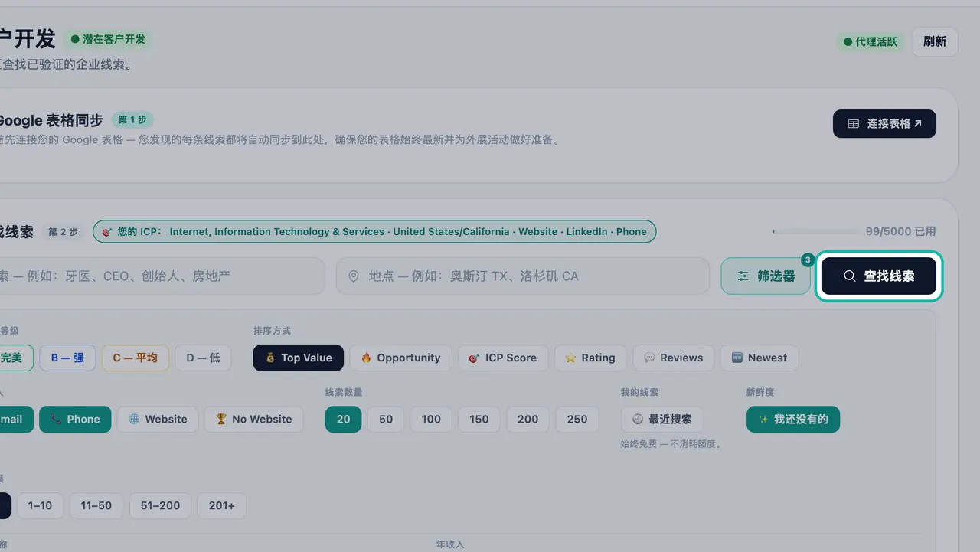Sort by Rating

pyautogui.click(x=590, y=358)
